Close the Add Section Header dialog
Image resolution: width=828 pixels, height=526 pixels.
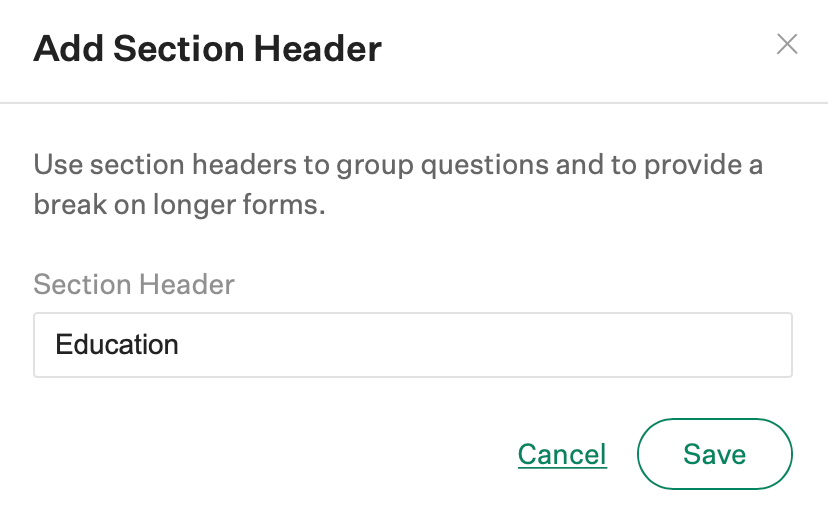(x=787, y=44)
